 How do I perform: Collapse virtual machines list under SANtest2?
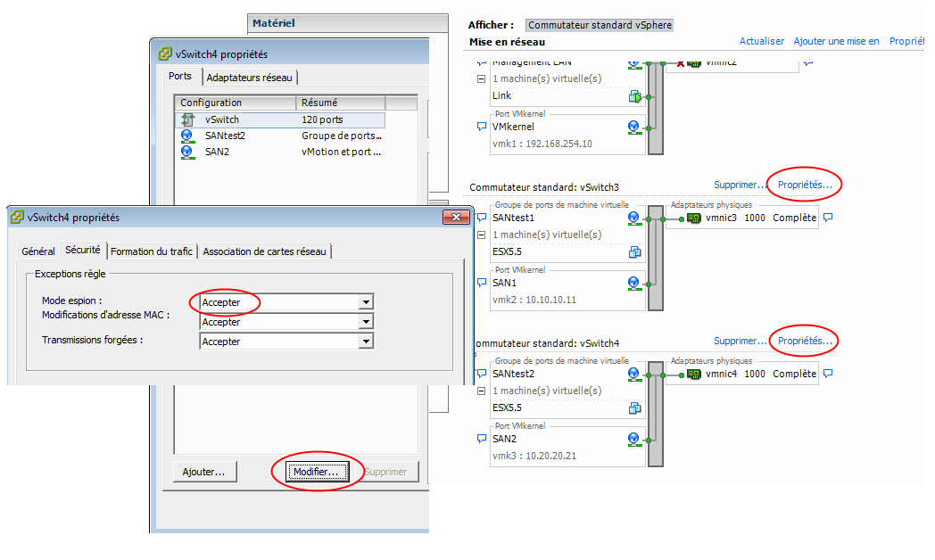click(481, 391)
